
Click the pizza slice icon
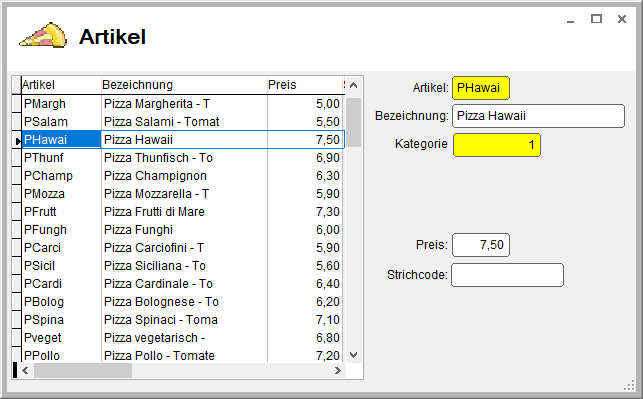43,35
